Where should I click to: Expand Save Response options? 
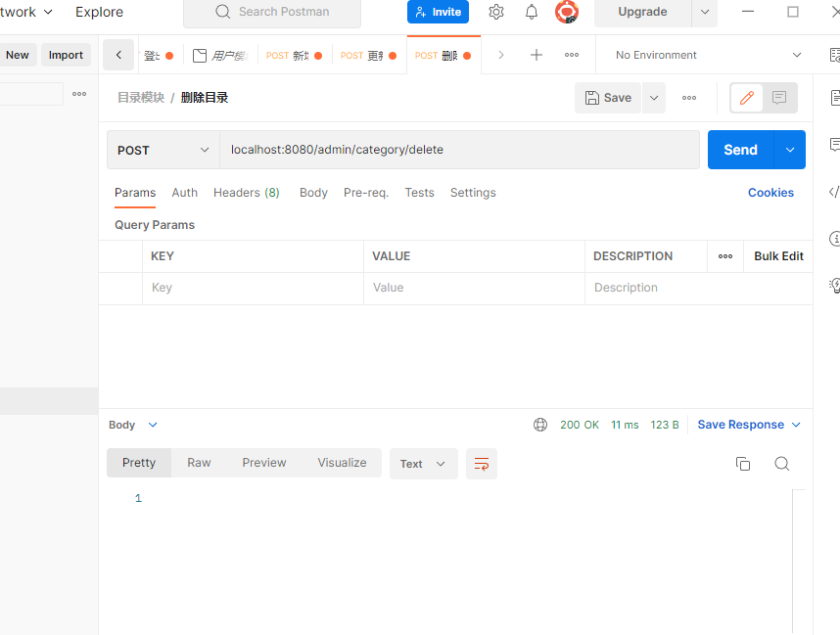(x=796, y=425)
